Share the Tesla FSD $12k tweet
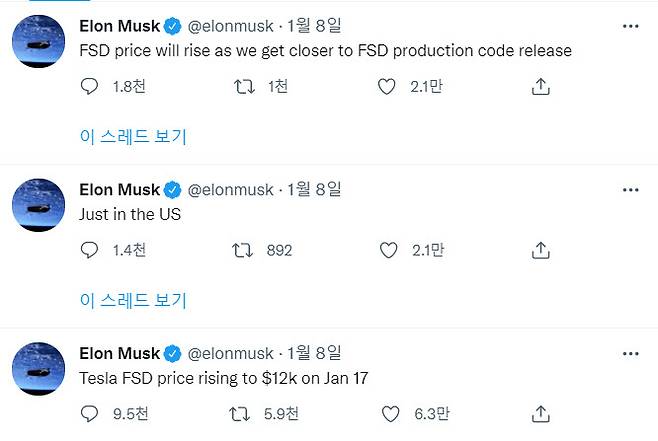The image size is (658, 441). click(x=539, y=413)
